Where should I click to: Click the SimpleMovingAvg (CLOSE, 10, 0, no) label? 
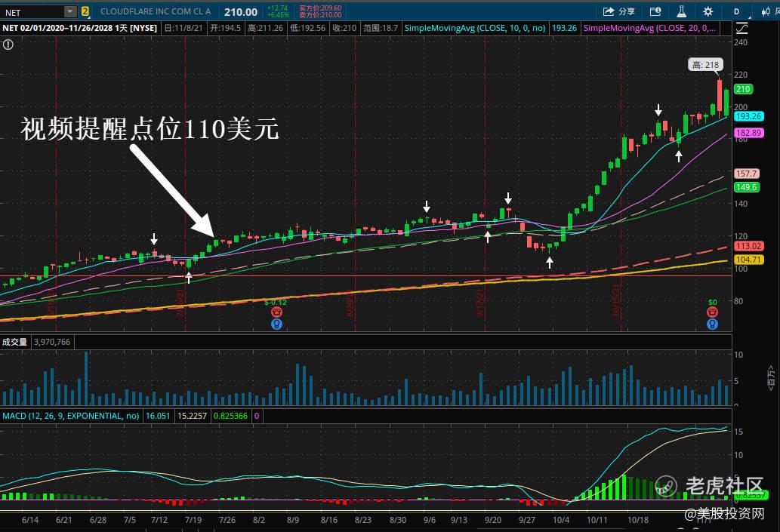(x=474, y=28)
